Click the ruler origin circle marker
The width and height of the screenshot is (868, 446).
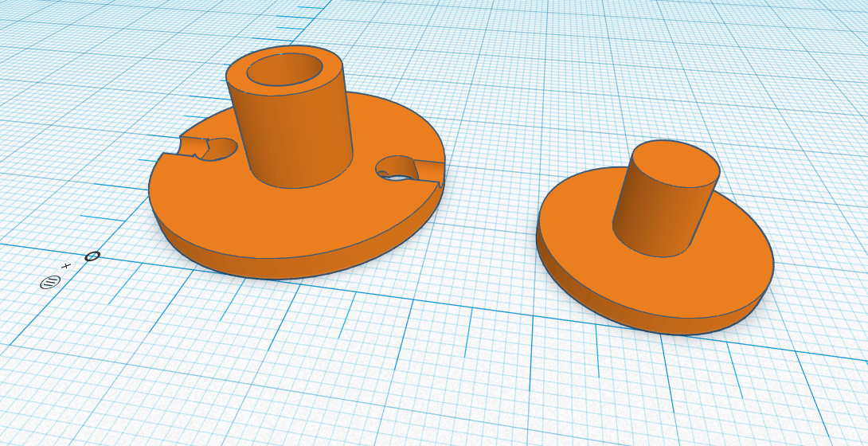click(x=92, y=256)
